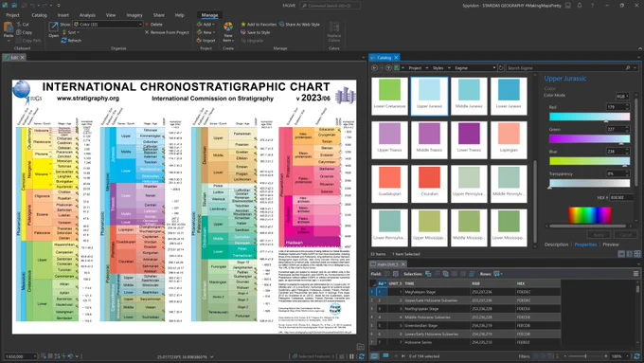Click the Refresh icon in Organize group

pos(64,41)
